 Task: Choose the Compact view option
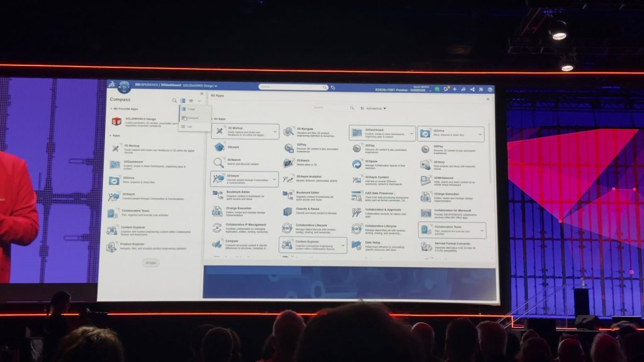[x=192, y=118]
